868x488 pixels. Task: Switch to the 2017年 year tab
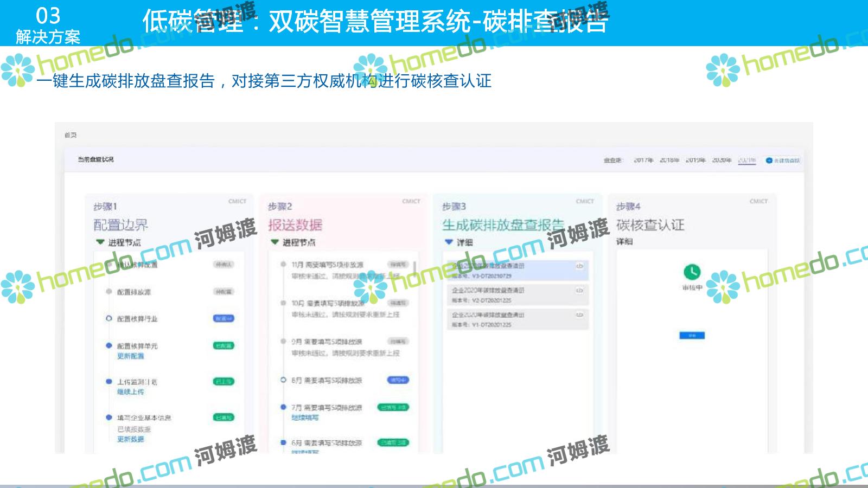coord(643,160)
